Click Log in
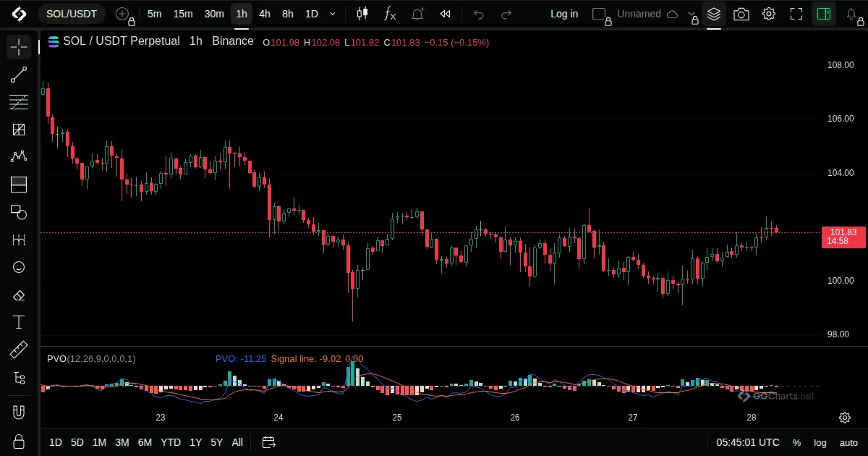Image resolution: width=868 pixels, height=456 pixels. (x=564, y=14)
